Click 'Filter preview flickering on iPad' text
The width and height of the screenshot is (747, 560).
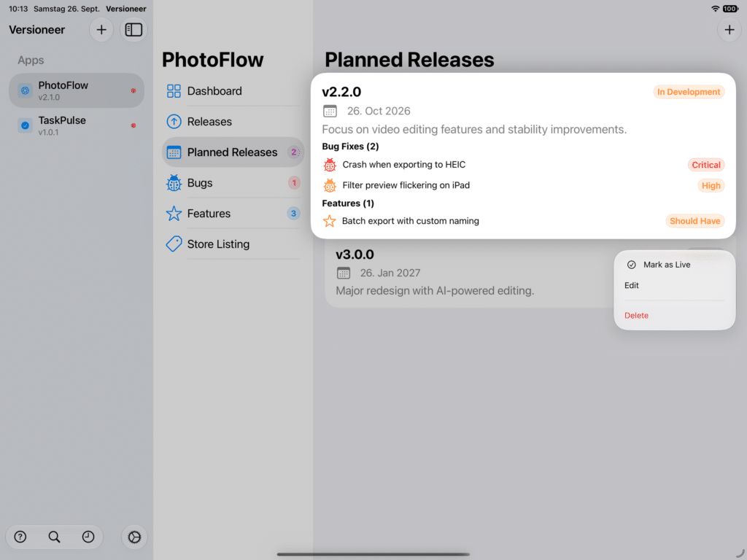(406, 185)
